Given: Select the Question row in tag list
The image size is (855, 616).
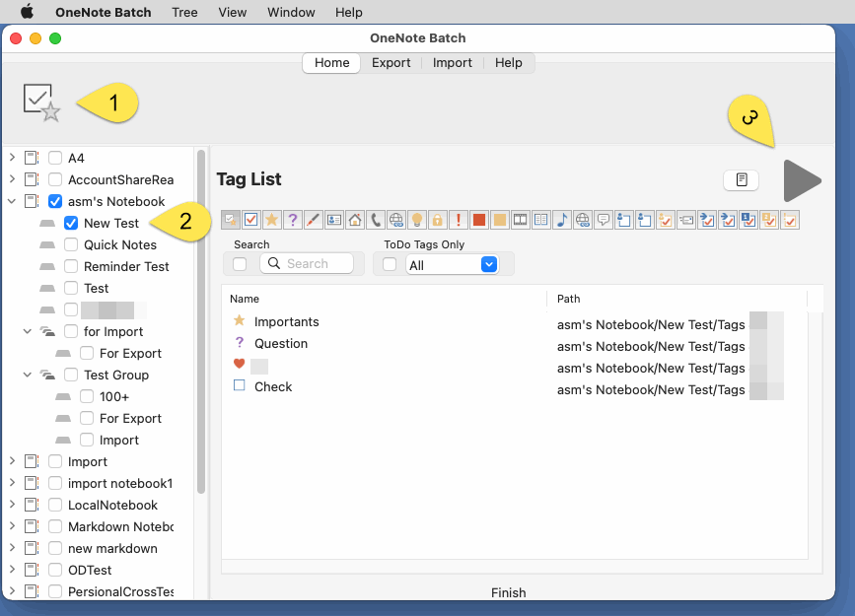Looking at the screenshot, I should coord(514,343).
